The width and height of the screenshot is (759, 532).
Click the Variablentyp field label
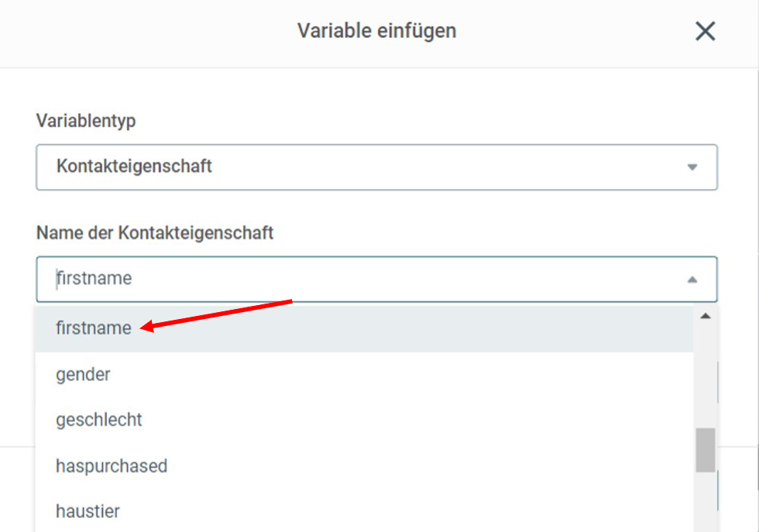(86, 121)
